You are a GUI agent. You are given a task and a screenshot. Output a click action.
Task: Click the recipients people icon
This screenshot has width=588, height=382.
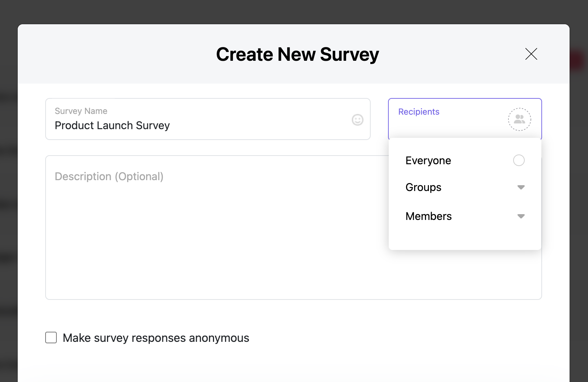click(519, 119)
